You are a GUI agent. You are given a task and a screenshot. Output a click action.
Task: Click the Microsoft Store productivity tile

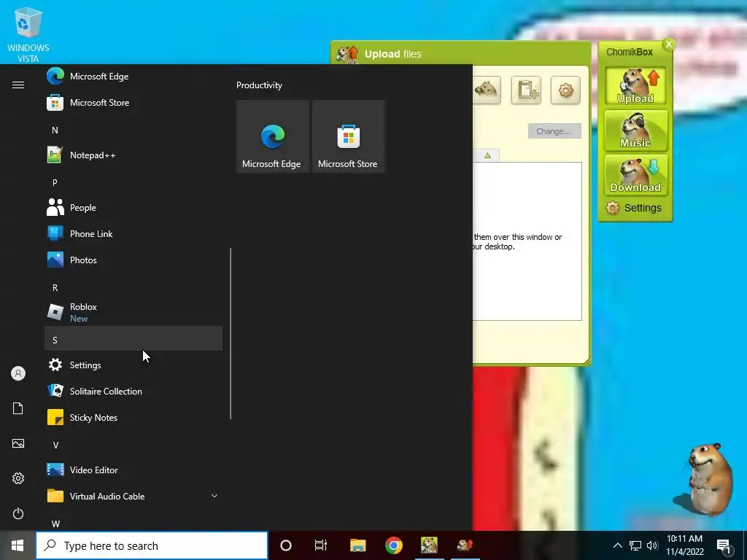pyautogui.click(x=348, y=136)
